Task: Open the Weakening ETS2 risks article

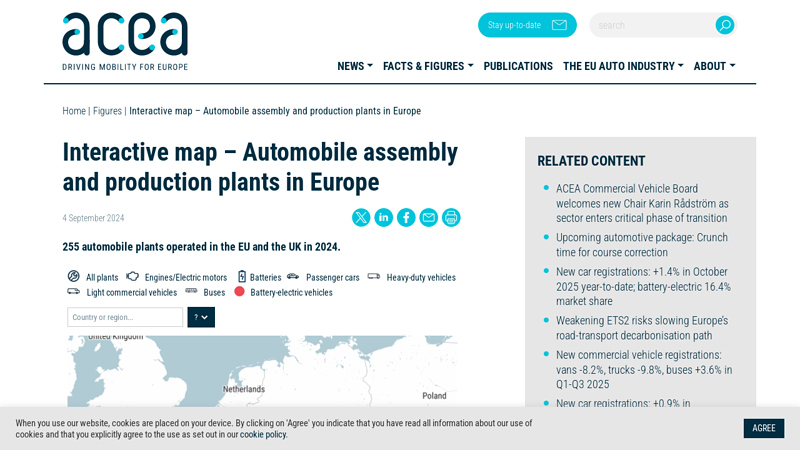Action: (x=642, y=328)
